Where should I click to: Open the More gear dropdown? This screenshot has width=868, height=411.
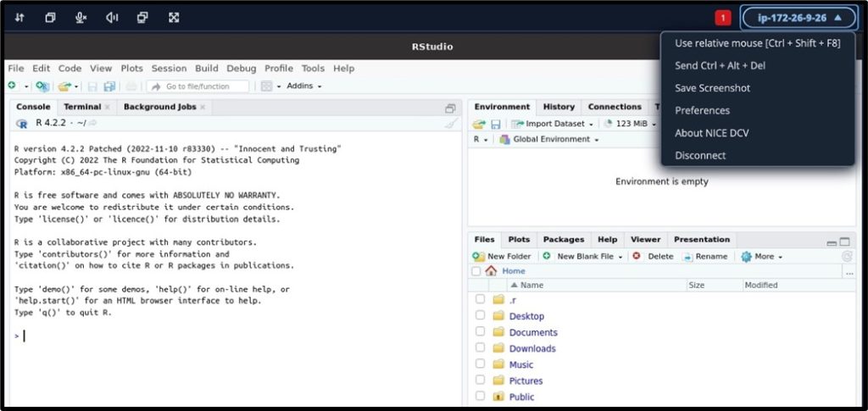[x=762, y=256]
